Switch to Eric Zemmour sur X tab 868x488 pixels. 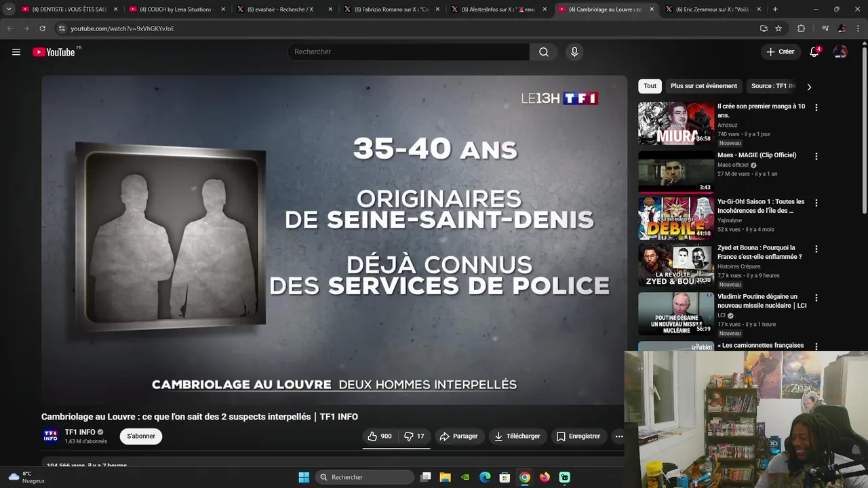coord(713,9)
